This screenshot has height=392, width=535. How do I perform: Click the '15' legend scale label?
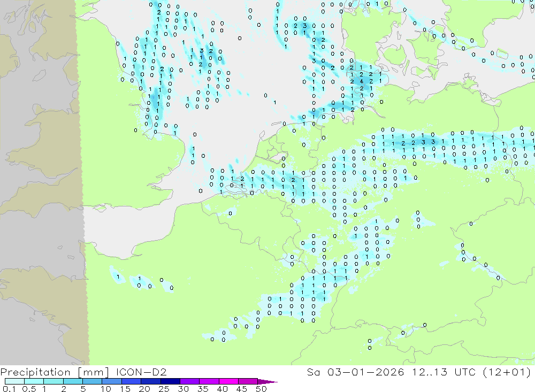pos(125,389)
